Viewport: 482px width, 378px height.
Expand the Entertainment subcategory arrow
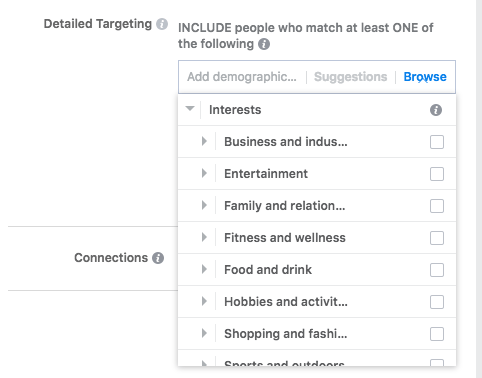tap(204, 173)
